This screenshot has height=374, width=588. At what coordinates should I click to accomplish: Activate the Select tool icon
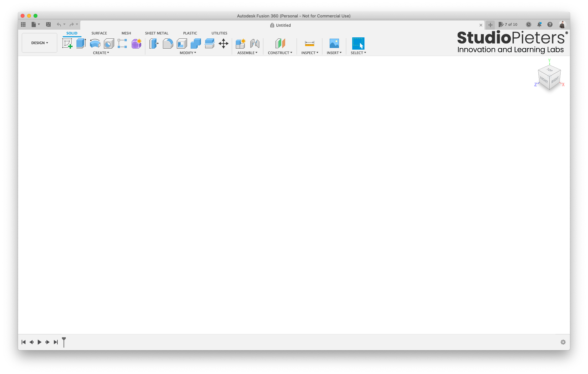pos(358,43)
